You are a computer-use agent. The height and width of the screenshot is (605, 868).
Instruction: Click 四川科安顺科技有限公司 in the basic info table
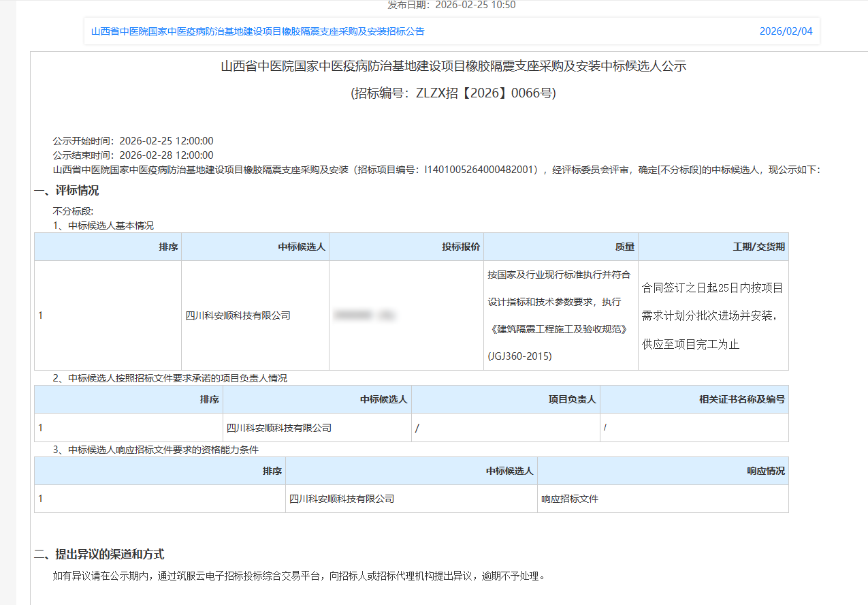coord(238,315)
